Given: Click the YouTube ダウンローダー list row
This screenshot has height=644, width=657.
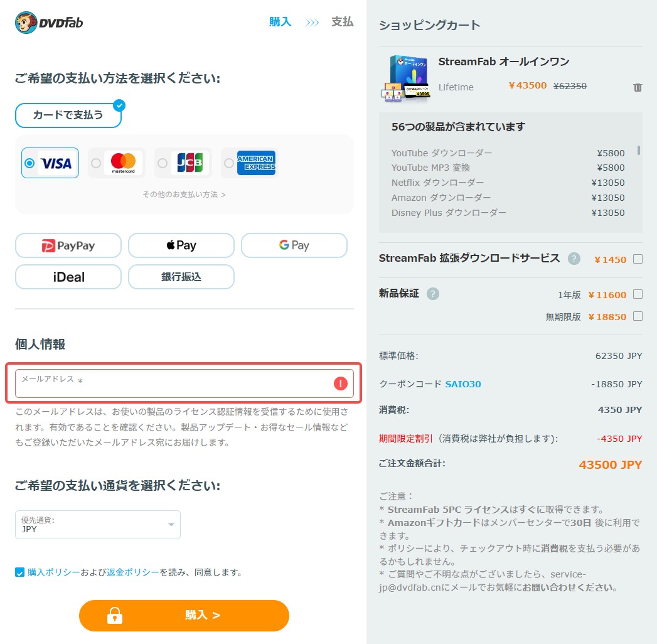Looking at the screenshot, I should 508,153.
